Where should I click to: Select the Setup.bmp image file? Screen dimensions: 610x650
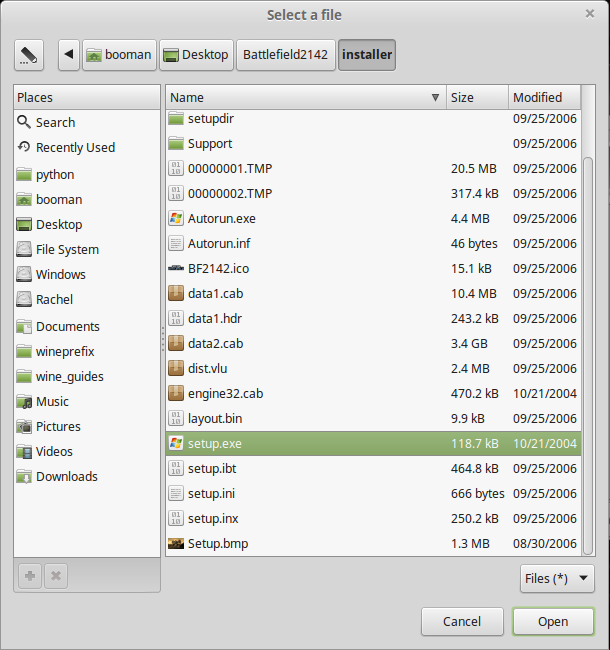click(373, 543)
